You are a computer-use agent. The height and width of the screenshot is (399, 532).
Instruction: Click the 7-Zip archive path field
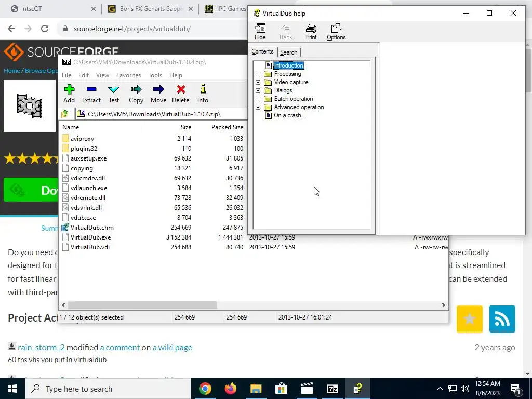tap(162, 114)
